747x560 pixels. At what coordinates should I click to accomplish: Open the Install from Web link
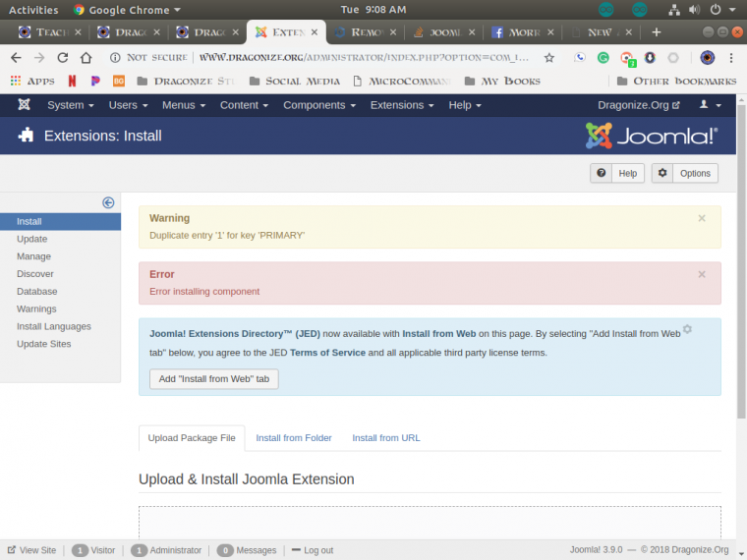click(x=438, y=334)
